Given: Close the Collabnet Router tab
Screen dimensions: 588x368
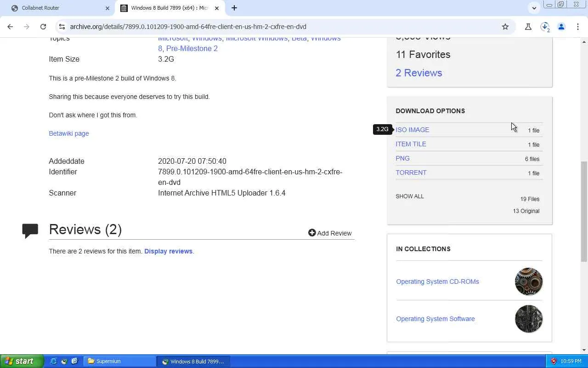Looking at the screenshot, I should (107, 8).
